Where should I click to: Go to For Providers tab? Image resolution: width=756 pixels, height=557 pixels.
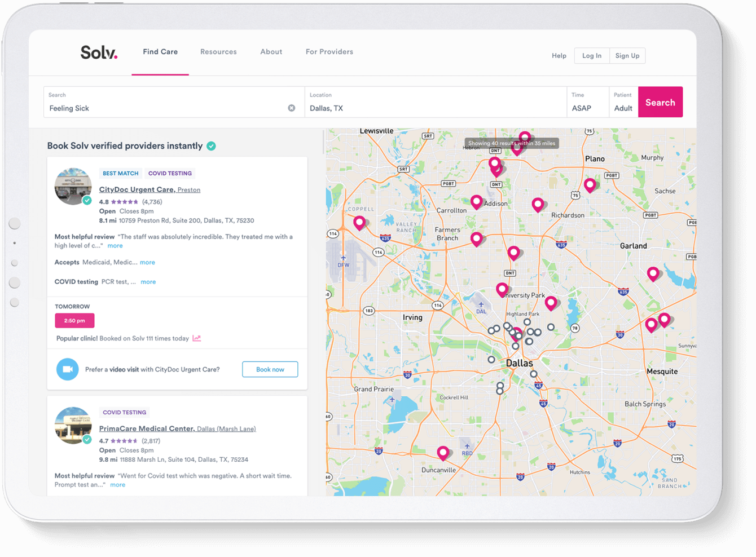pyautogui.click(x=329, y=52)
